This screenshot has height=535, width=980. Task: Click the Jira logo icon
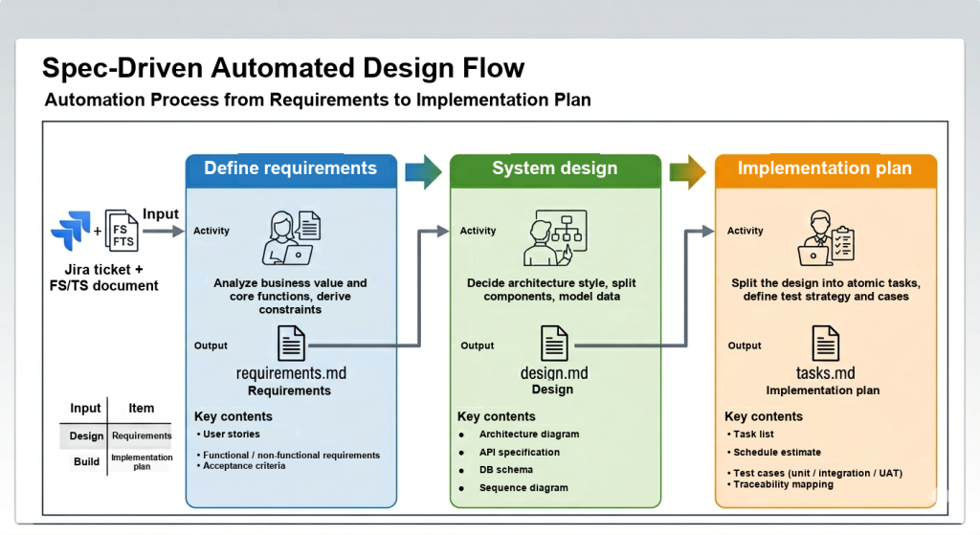(x=71, y=230)
